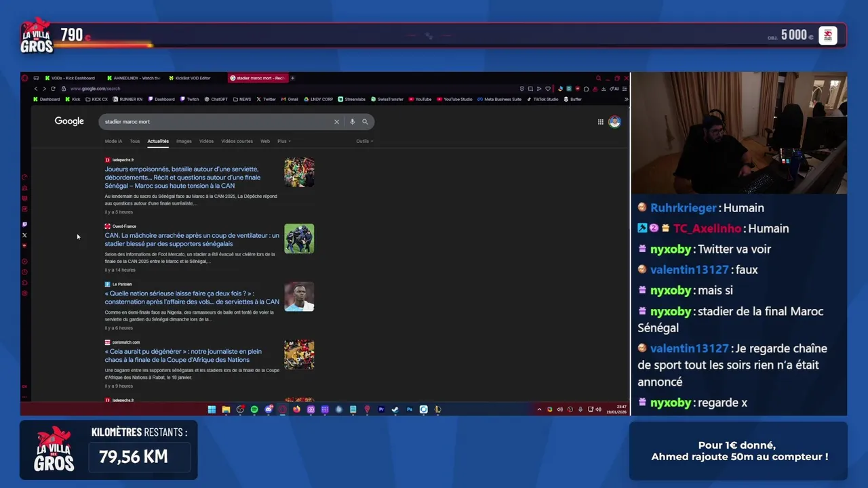The height and width of the screenshot is (488, 868).
Task: Reload the page with the refresh icon
Action: click(53, 89)
